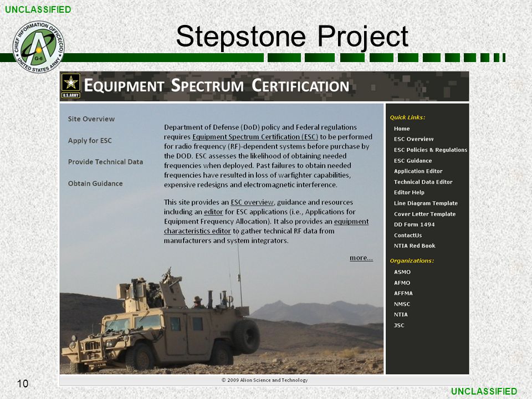Click the Equipment Spectrum Certification banner title
The height and width of the screenshot is (399, 532).
click(217, 85)
